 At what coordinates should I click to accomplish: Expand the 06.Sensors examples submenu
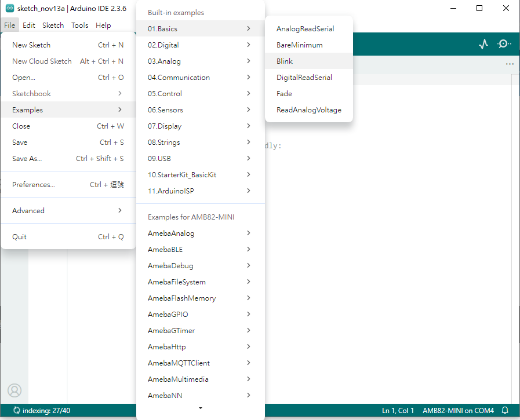[200, 110]
